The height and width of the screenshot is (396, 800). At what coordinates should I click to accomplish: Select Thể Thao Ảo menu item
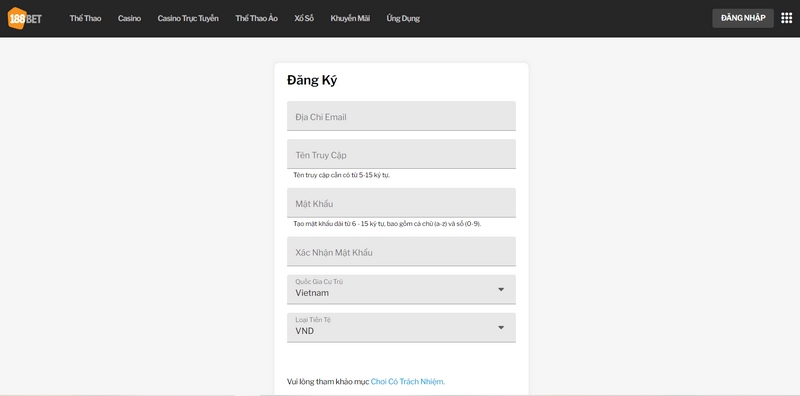click(x=257, y=18)
